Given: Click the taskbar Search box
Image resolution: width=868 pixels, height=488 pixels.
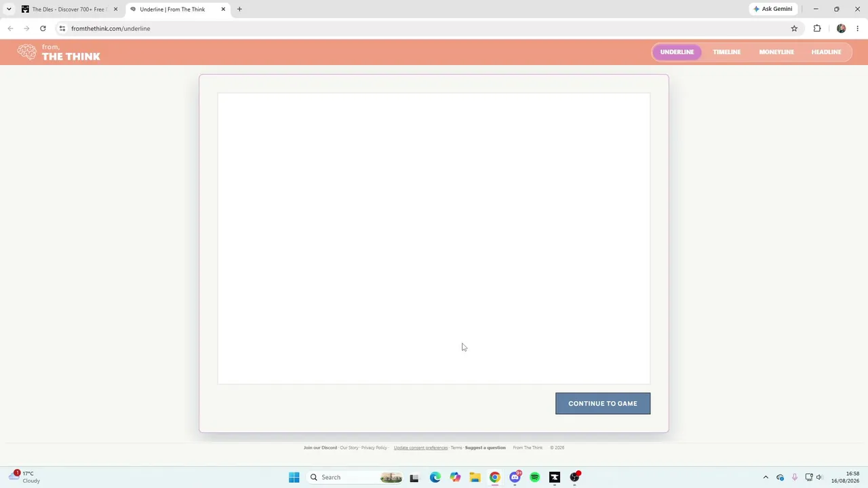Looking at the screenshot, I should pyautogui.click(x=355, y=477).
